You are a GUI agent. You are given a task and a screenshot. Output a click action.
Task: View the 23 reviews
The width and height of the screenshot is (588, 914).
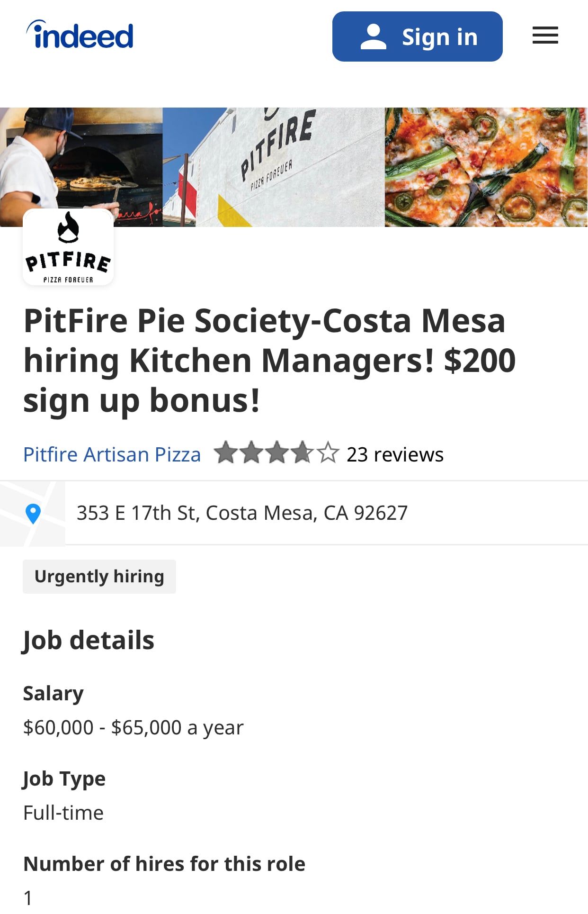coord(395,454)
